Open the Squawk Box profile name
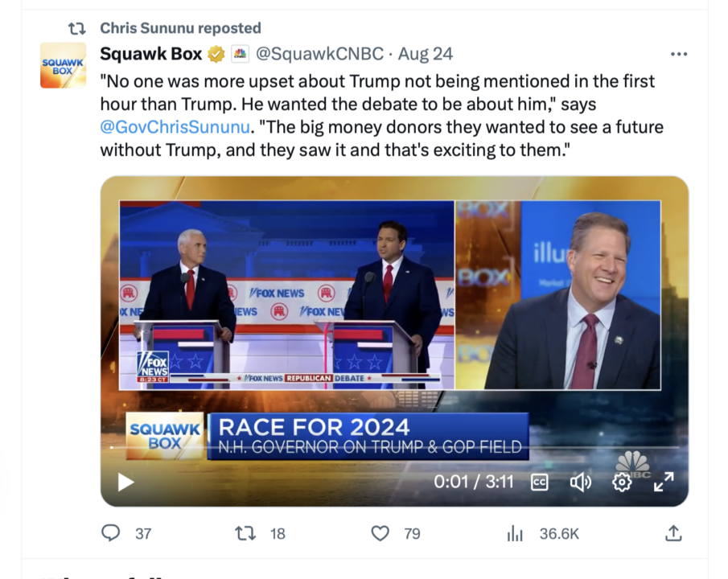The width and height of the screenshot is (728, 579). pyautogui.click(x=150, y=55)
